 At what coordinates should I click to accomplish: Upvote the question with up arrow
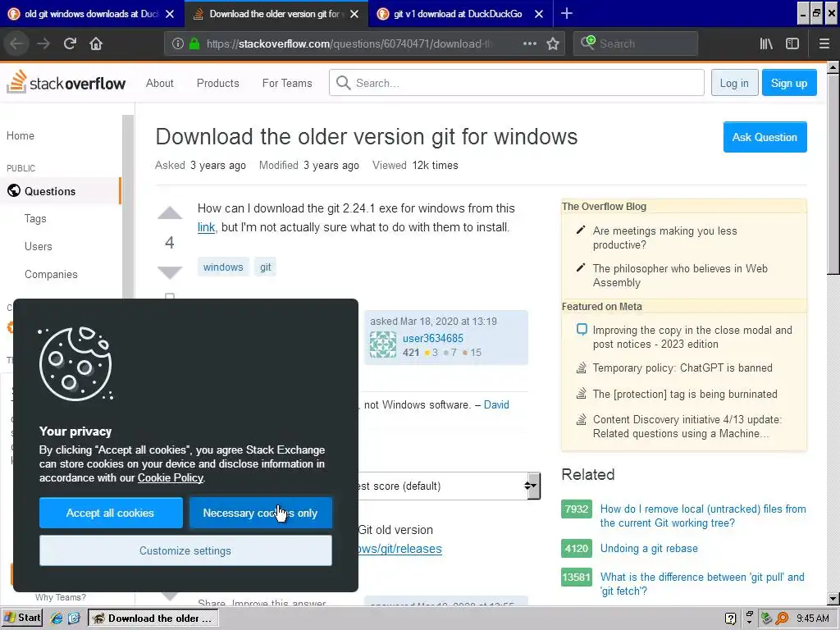click(x=170, y=213)
